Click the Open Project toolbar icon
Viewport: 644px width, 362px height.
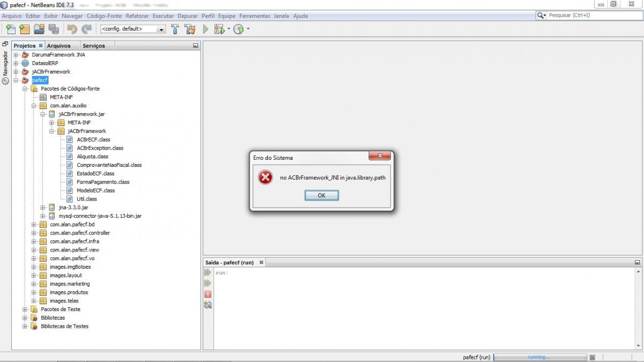[x=39, y=29]
